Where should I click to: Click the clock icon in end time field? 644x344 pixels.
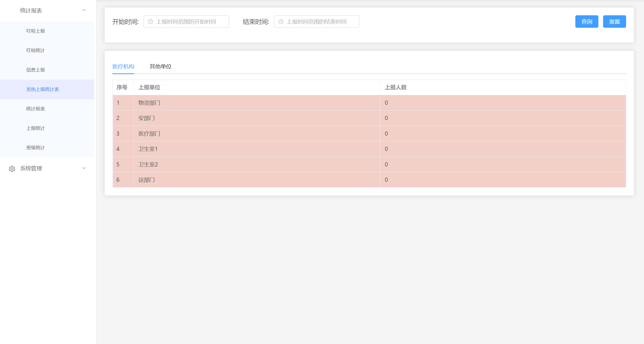[x=281, y=22]
